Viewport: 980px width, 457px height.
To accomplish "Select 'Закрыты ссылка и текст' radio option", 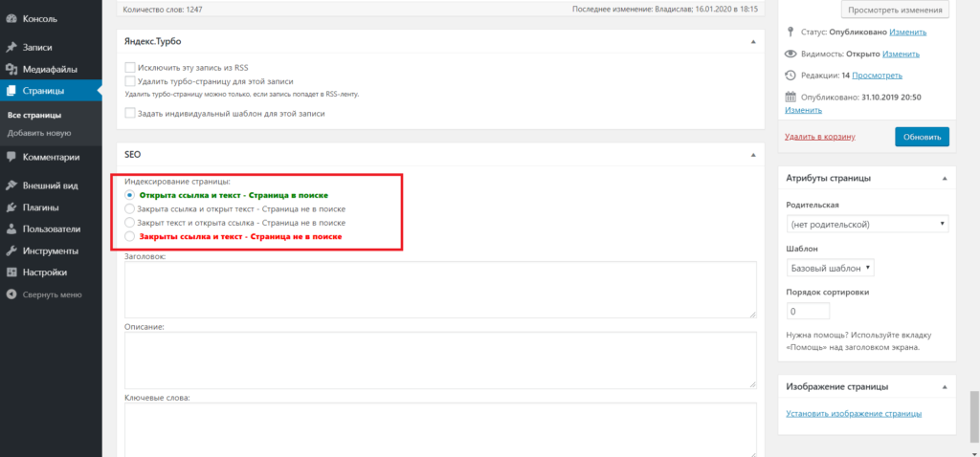I will click(130, 236).
